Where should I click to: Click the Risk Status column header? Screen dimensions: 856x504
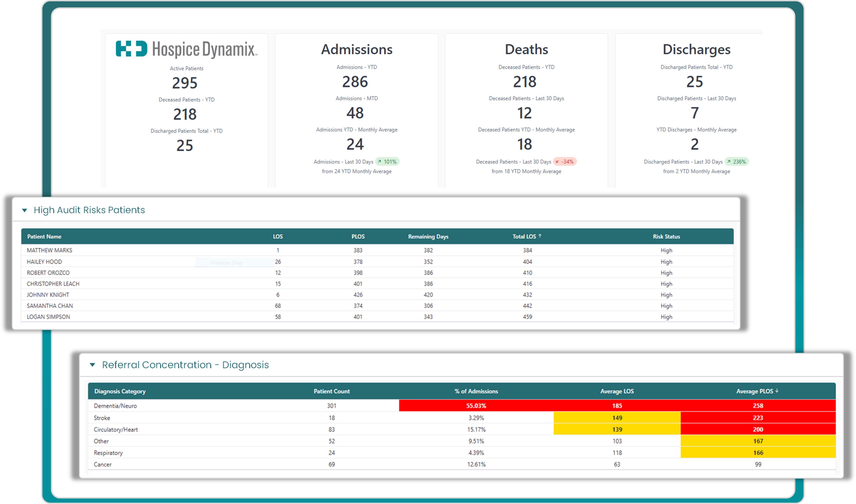point(666,236)
